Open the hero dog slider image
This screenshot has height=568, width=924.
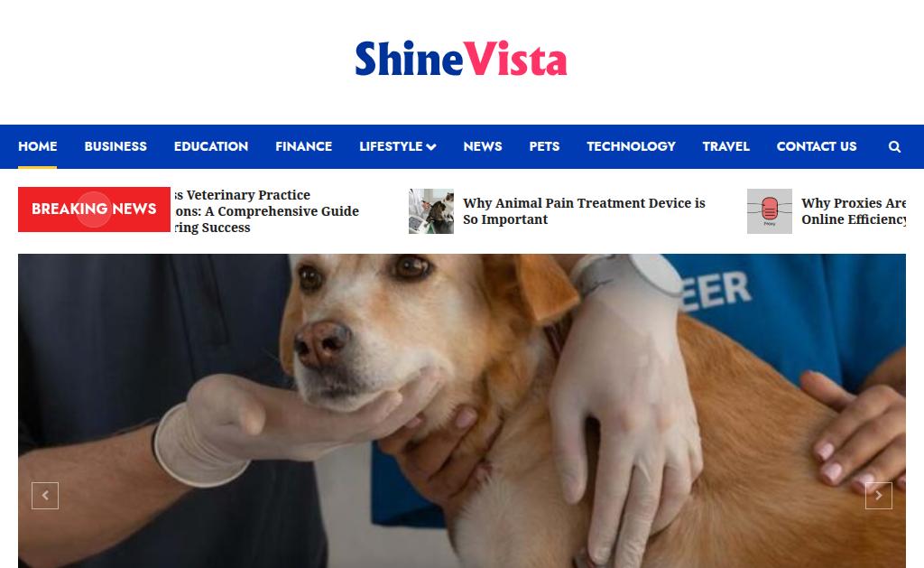[x=461, y=411]
